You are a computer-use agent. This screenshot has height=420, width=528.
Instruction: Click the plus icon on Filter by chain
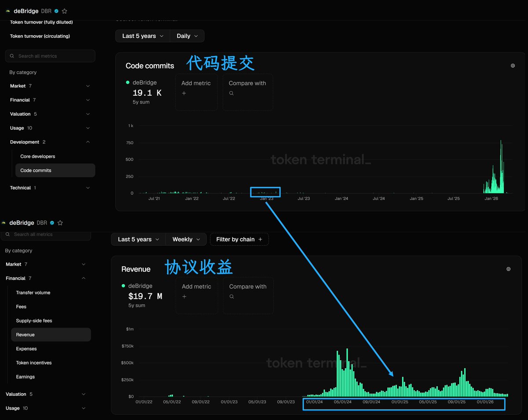tap(260, 239)
